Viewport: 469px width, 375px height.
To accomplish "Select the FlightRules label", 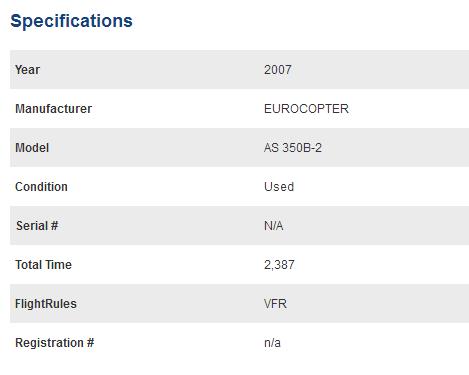I will click(46, 304).
